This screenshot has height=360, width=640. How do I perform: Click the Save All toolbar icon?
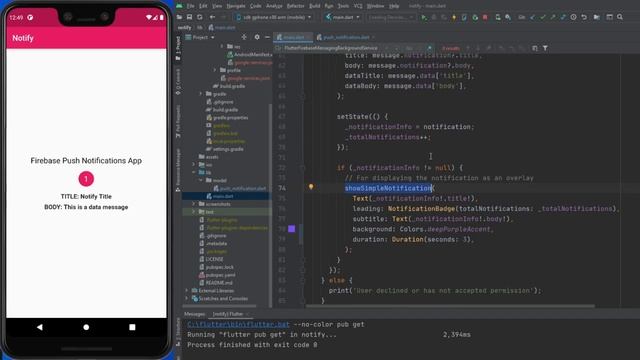pos(189,17)
